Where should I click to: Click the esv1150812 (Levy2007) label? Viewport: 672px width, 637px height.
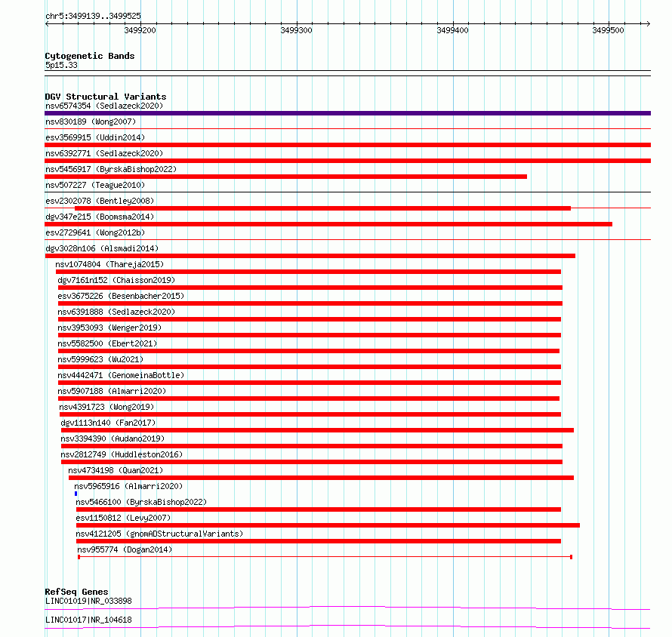(x=123, y=518)
